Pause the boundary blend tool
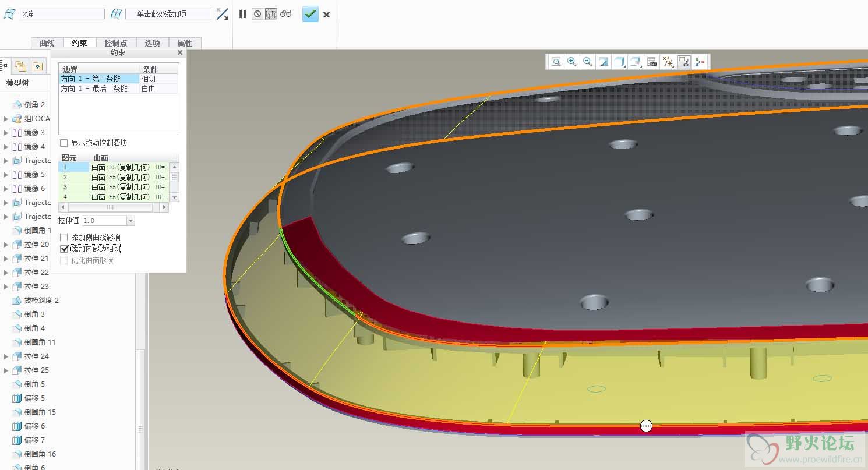Image resolution: width=868 pixels, height=470 pixels. coord(242,14)
